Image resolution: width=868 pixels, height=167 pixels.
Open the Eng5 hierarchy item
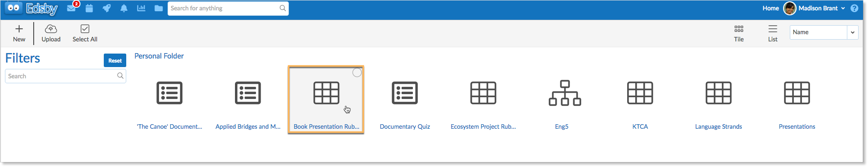(x=562, y=104)
